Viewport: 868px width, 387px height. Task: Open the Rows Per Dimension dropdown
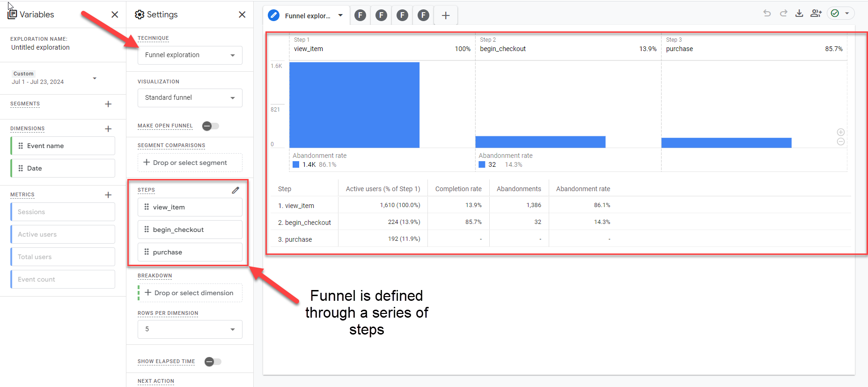[x=190, y=329]
